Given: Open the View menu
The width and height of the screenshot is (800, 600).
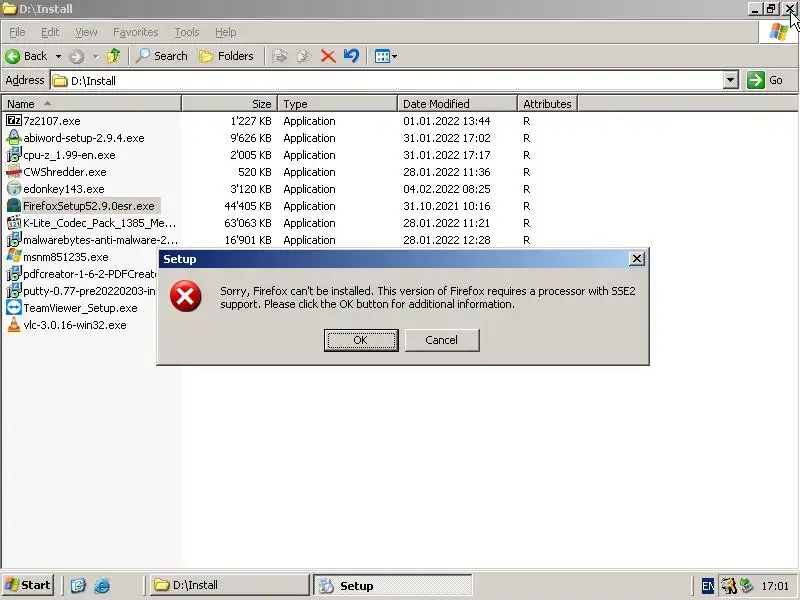Looking at the screenshot, I should click(x=86, y=32).
